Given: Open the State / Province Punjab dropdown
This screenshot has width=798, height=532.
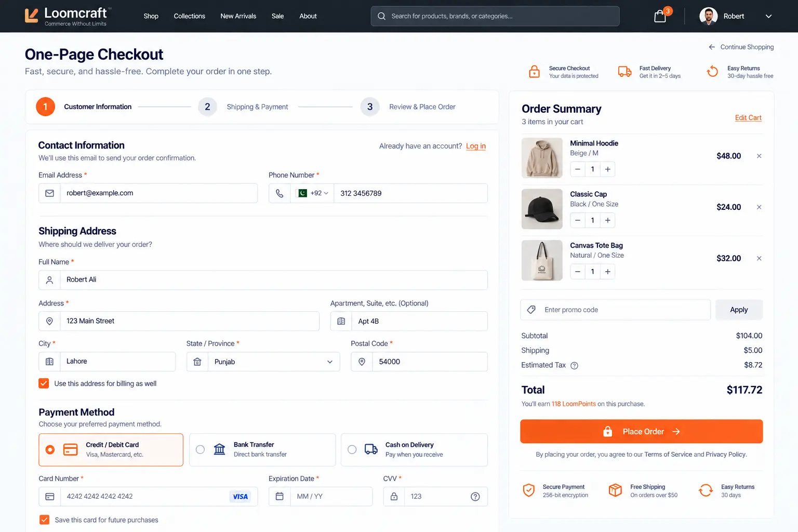Looking at the screenshot, I should pos(263,362).
